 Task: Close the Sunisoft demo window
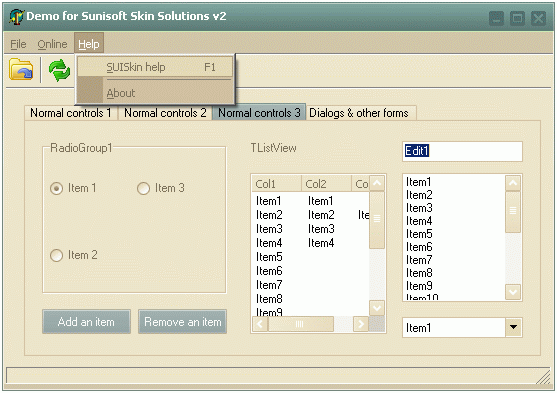(x=538, y=18)
